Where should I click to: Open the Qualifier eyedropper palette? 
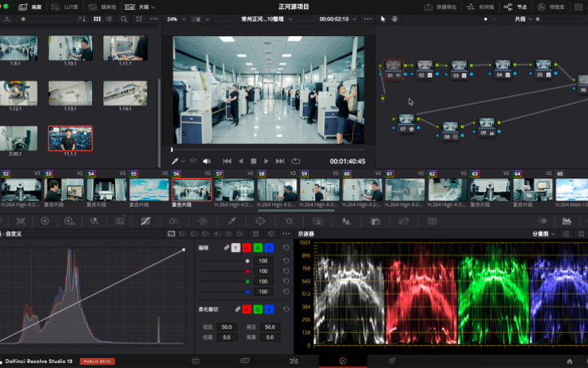[x=232, y=221]
